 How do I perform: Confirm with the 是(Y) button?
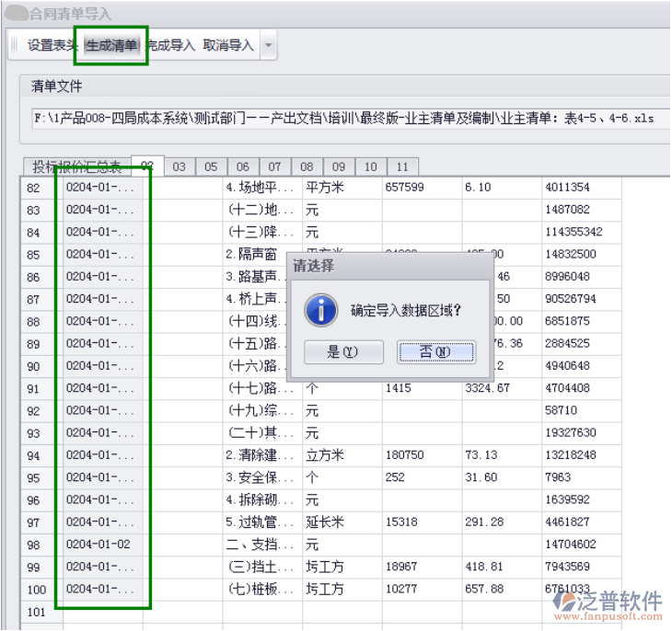pyautogui.click(x=343, y=352)
